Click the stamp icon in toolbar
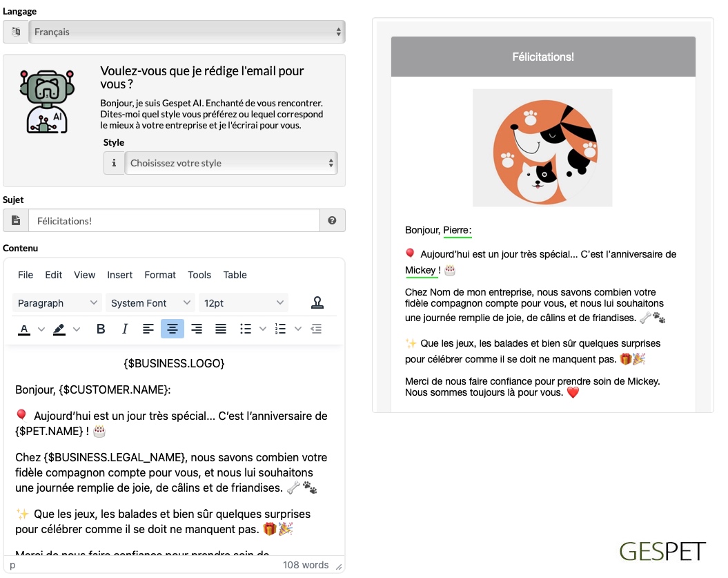This screenshot has width=728, height=578. [317, 303]
